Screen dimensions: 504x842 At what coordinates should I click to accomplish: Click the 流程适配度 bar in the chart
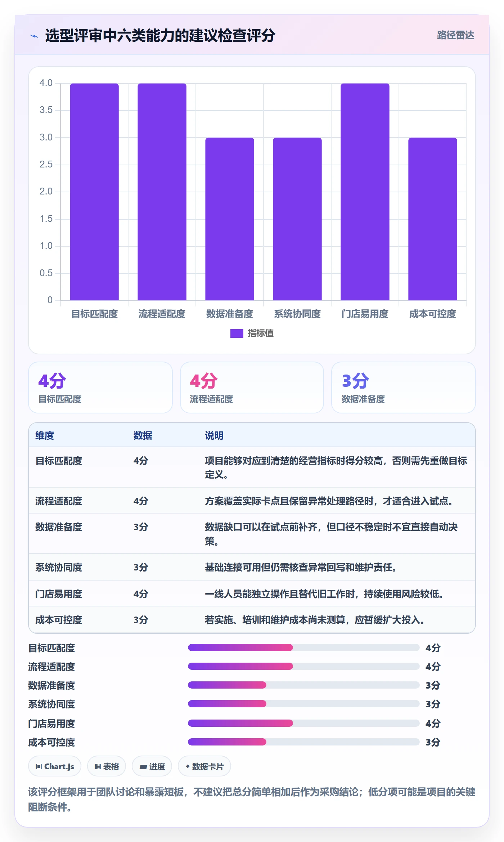pyautogui.click(x=162, y=192)
